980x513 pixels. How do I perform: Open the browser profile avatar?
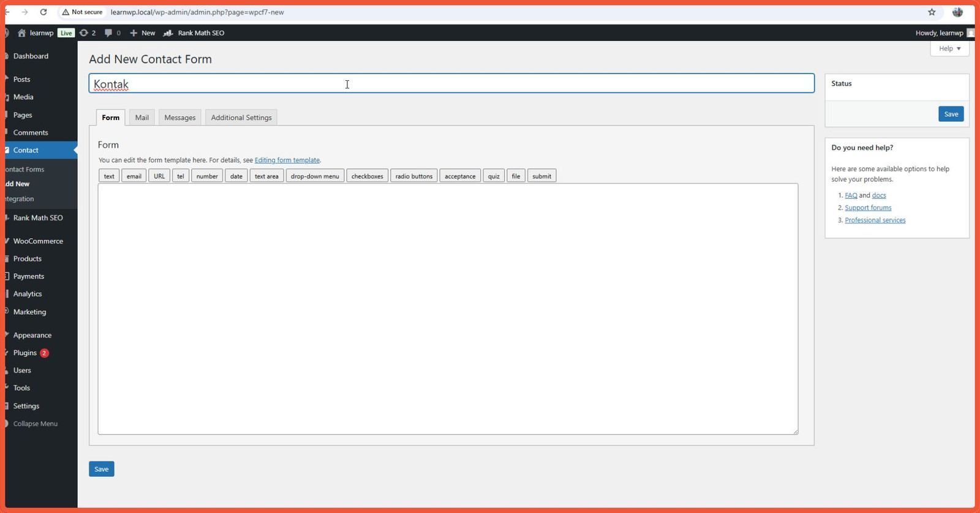[958, 12]
